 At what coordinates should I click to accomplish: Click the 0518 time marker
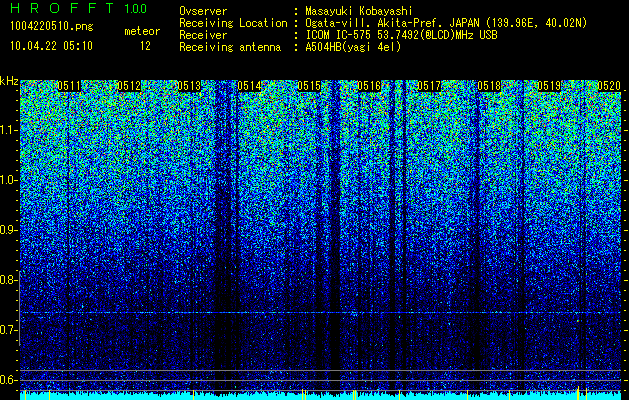(x=489, y=86)
